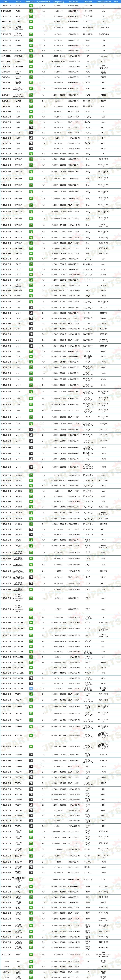This screenshot has height=980, width=121.
Task: Select the F8CV engine code cell
Action: [104, 101]
